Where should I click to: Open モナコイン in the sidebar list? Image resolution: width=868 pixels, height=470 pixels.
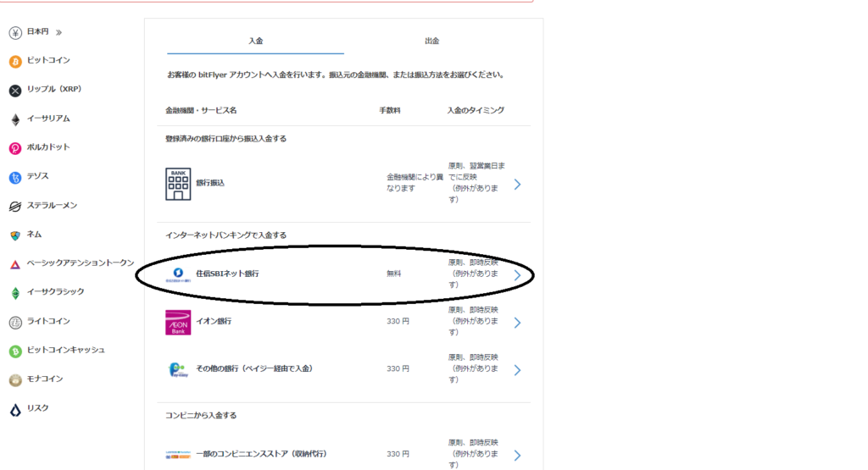pyautogui.click(x=44, y=379)
